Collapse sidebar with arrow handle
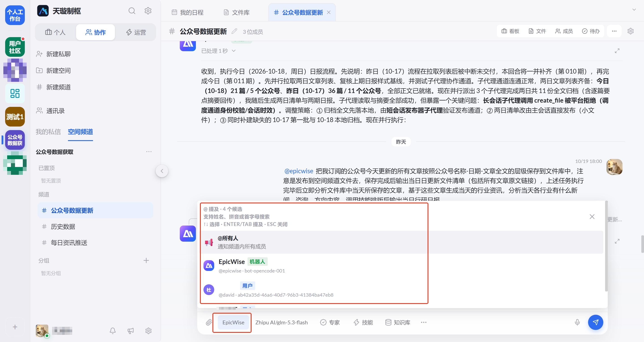The image size is (644, 342). coord(162,171)
